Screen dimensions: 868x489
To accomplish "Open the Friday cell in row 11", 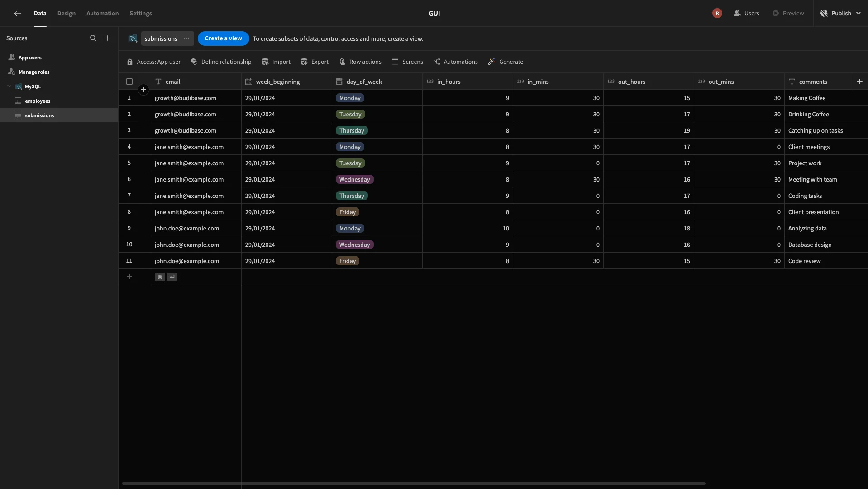I will (377, 261).
